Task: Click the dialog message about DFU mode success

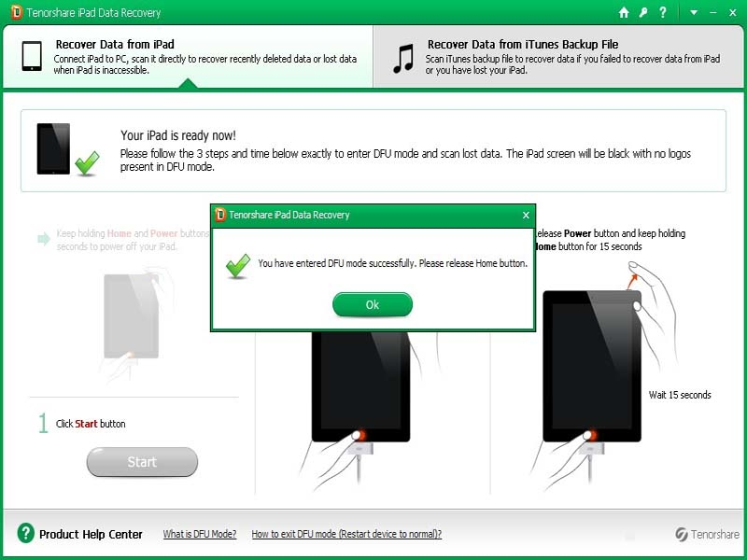Action: click(392, 263)
